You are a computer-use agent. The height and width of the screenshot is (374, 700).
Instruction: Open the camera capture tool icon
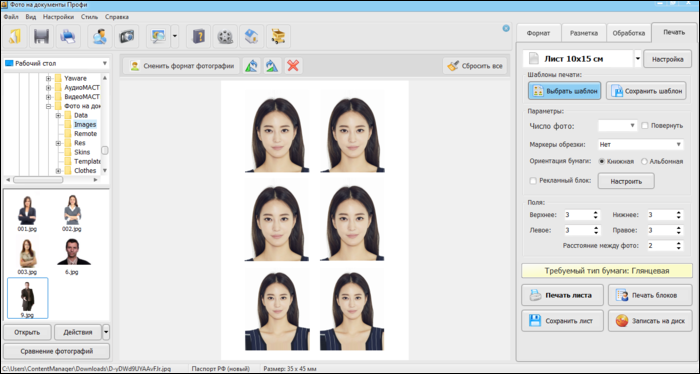pyautogui.click(x=127, y=37)
